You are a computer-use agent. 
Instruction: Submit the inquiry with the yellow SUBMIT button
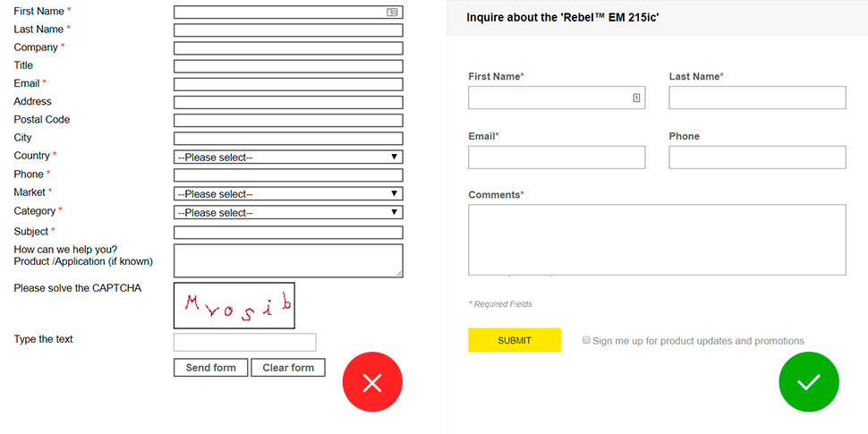515,340
